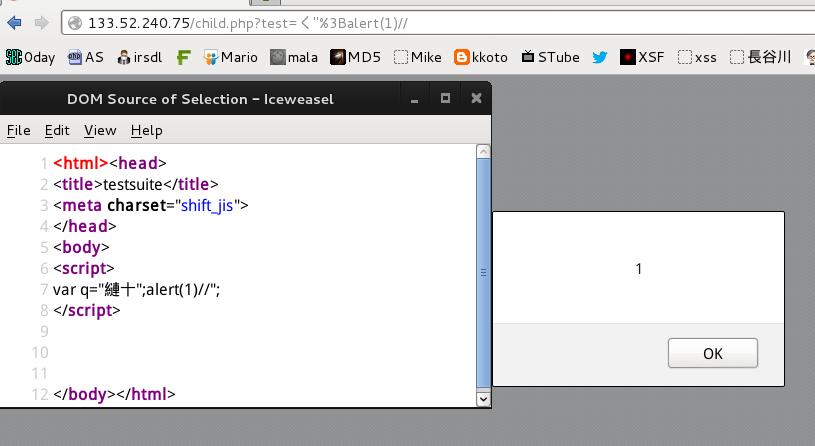Click the green F bookmark icon
Viewport: 815px width, 446px height.
coord(183,57)
